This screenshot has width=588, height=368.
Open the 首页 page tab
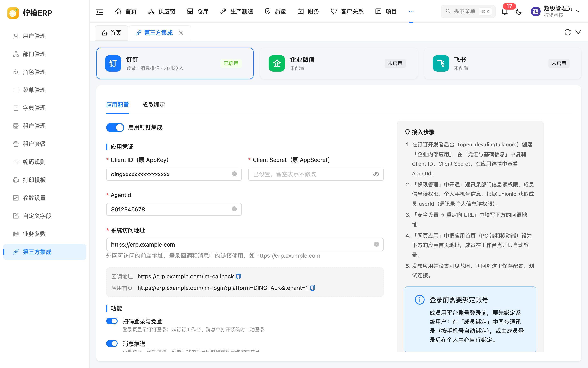(x=111, y=33)
